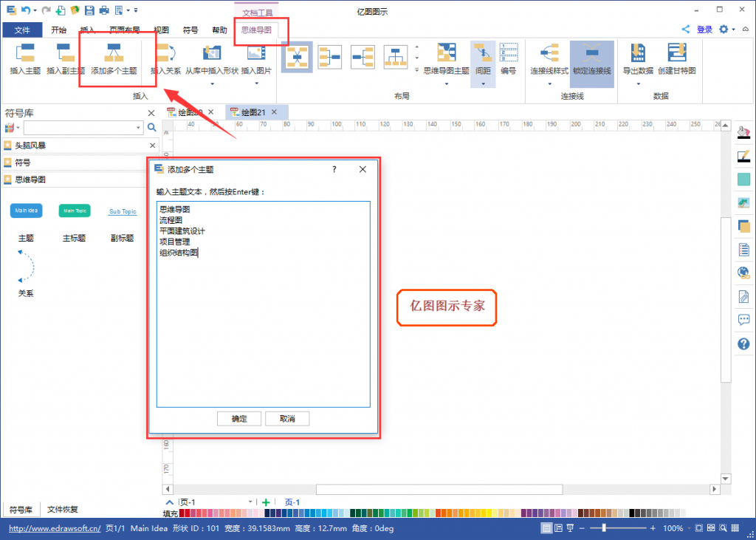Switch to the 帮助 ribbon tab
Screen dimensions: 756x540
point(219,30)
